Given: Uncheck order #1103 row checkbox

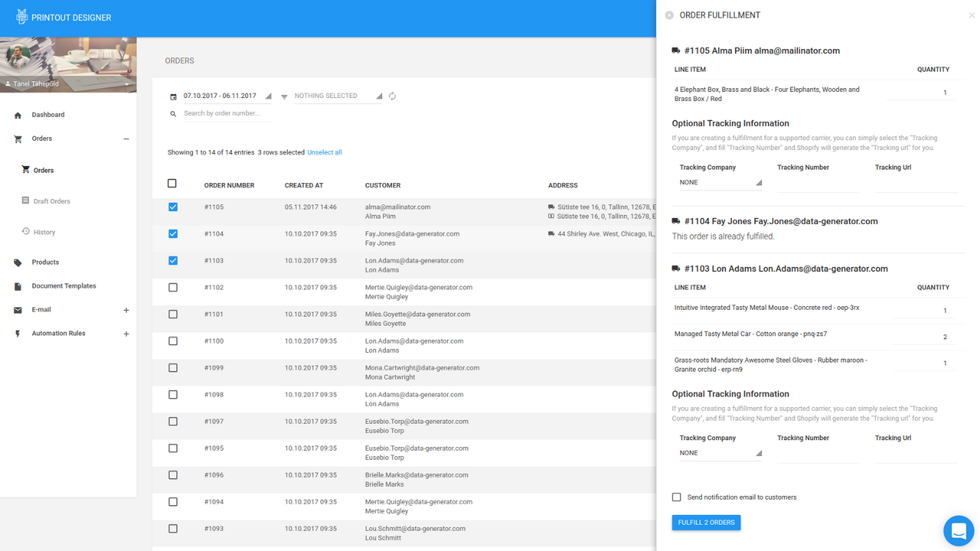Looking at the screenshot, I should click(172, 260).
